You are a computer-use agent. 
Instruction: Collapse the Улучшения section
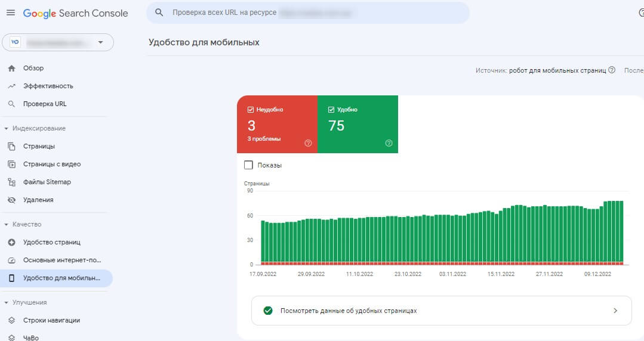6,302
